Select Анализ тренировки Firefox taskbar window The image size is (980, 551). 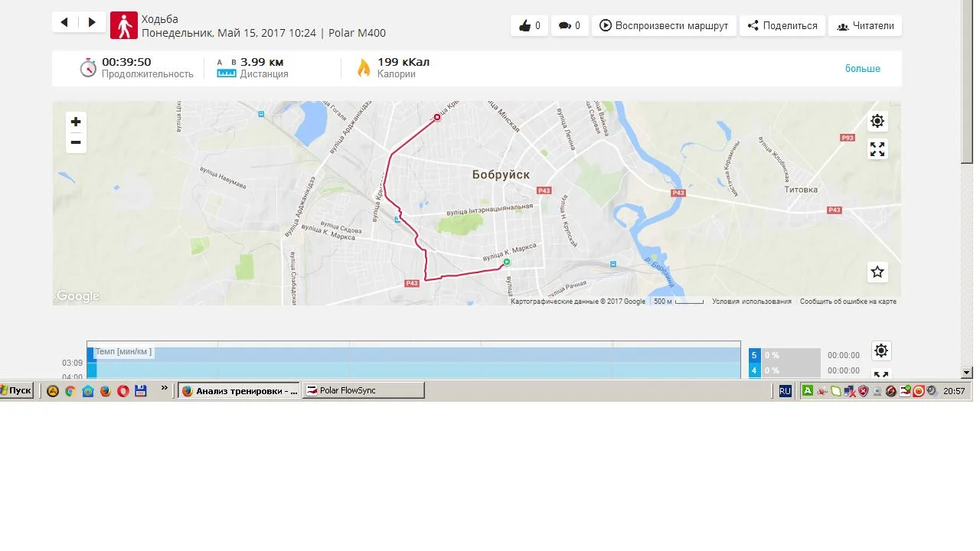click(x=239, y=390)
